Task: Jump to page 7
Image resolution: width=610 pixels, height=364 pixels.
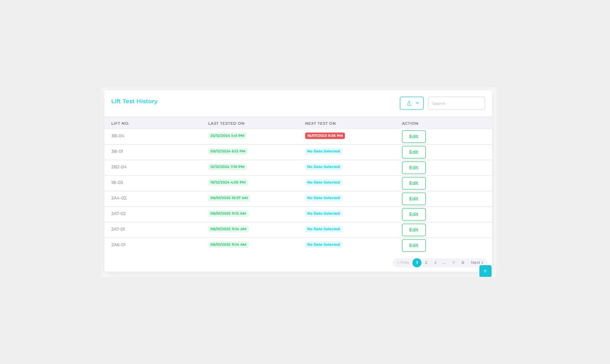Action: pos(453,263)
